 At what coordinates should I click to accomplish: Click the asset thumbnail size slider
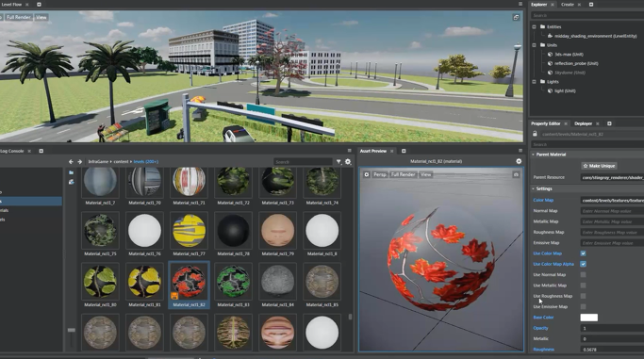click(x=71, y=330)
